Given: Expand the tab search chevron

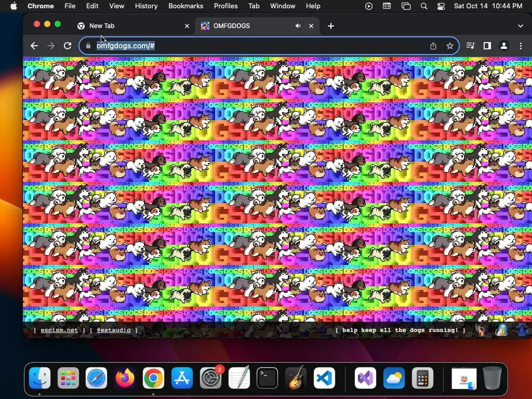Looking at the screenshot, I should tap(521, 26).
